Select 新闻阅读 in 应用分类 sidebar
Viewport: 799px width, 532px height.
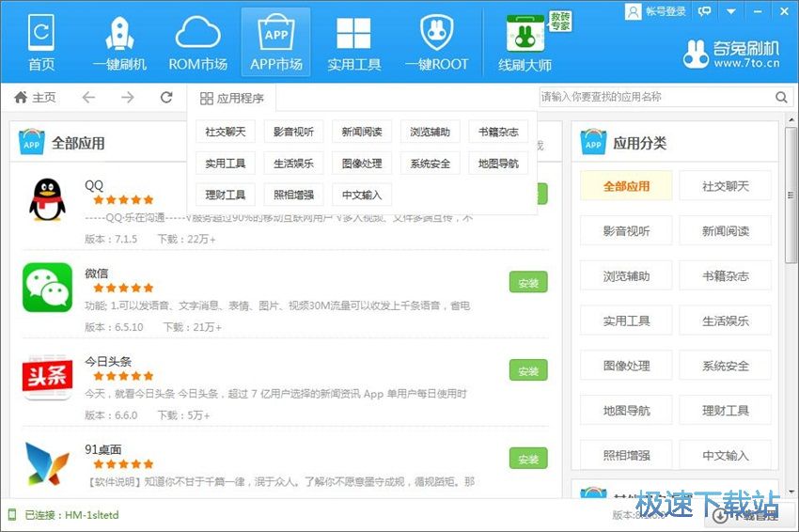click(x=725, y=231)
